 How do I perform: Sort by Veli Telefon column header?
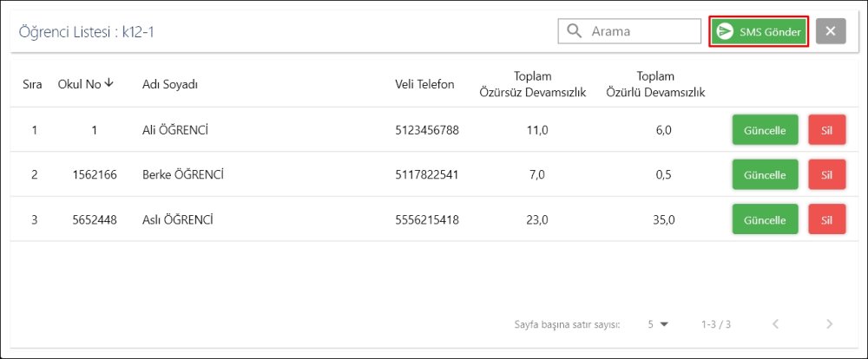424,84
